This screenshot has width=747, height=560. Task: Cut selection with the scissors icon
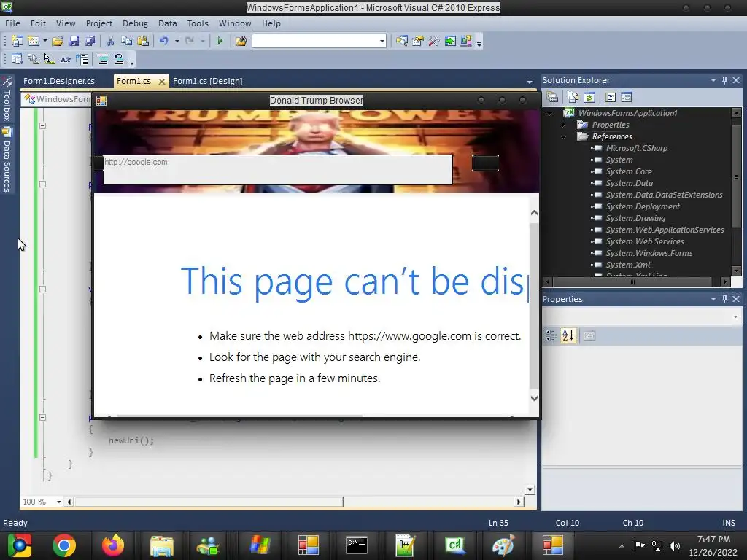coord(111,42)
